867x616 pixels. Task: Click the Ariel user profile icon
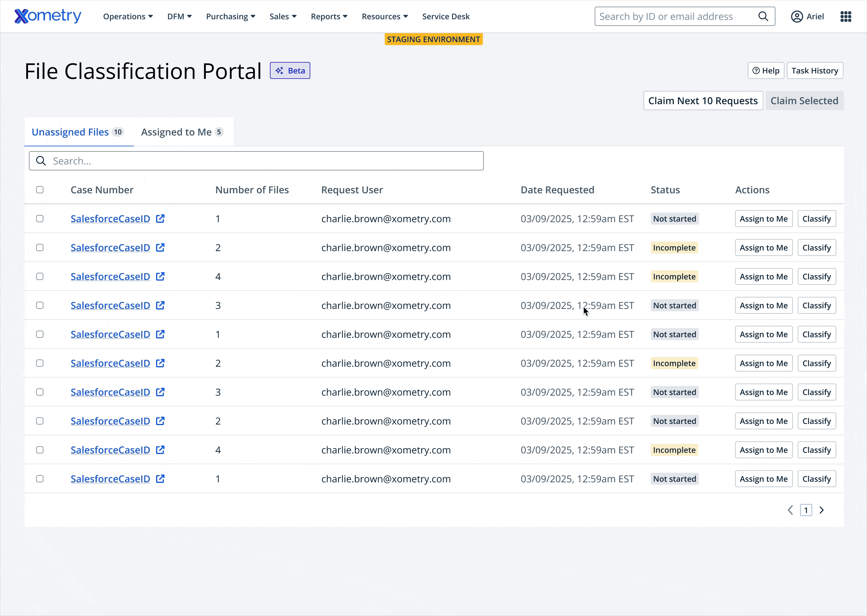[797, 16]
